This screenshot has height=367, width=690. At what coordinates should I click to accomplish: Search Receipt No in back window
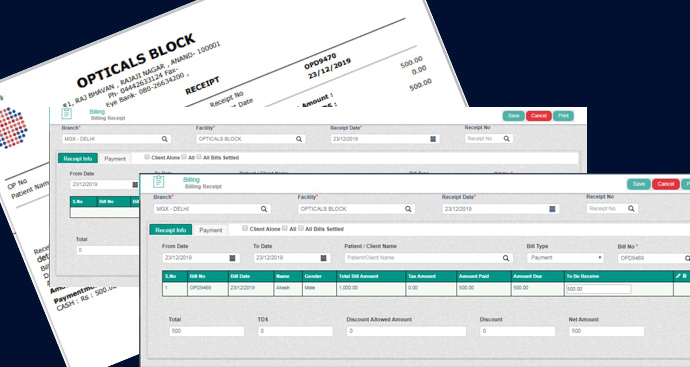pos(506,139)
